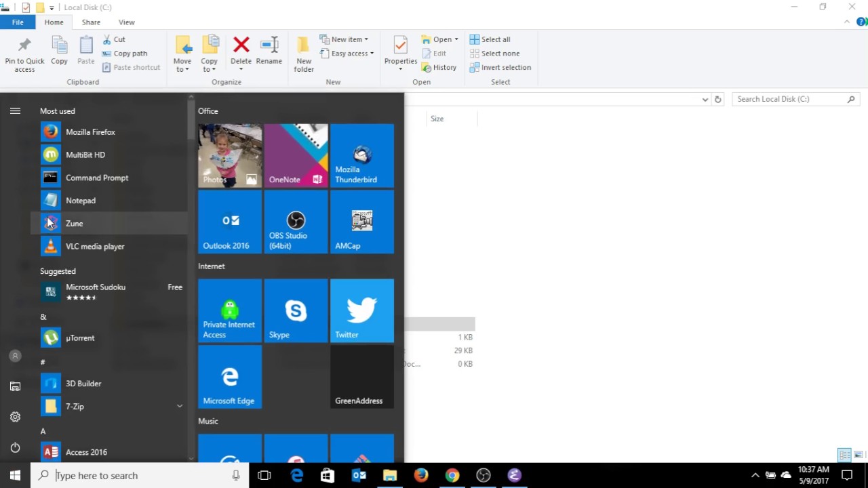The width and height of the screenshot is (868, 488).
Task: Launch Microsoft Edge tile
Action: [x=230, y=377]
